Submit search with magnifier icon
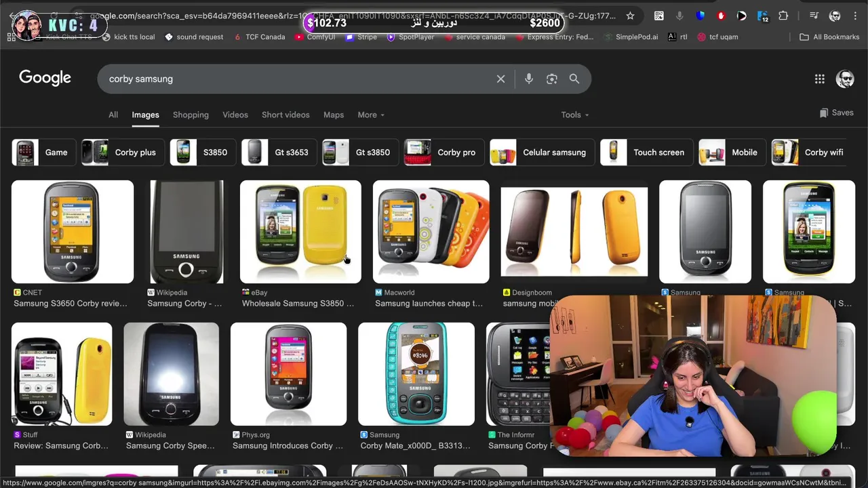Viewport: 868px width, 488px height. tap(574, 79)
